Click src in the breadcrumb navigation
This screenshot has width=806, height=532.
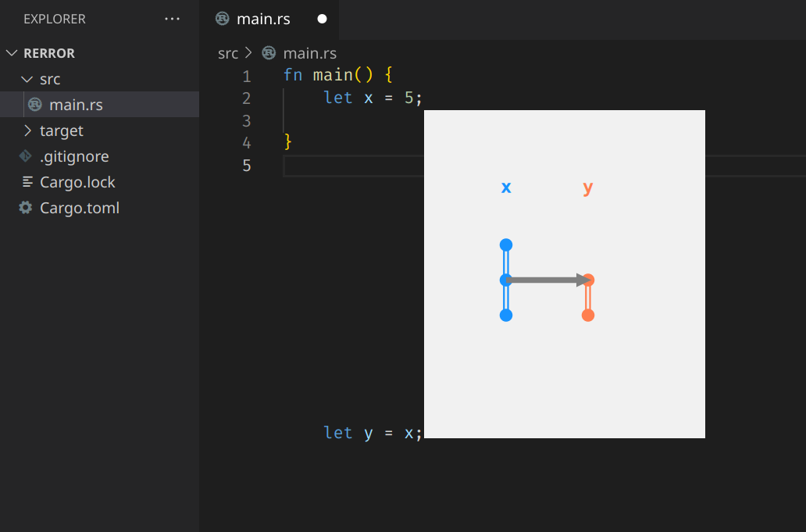point(228,53)
